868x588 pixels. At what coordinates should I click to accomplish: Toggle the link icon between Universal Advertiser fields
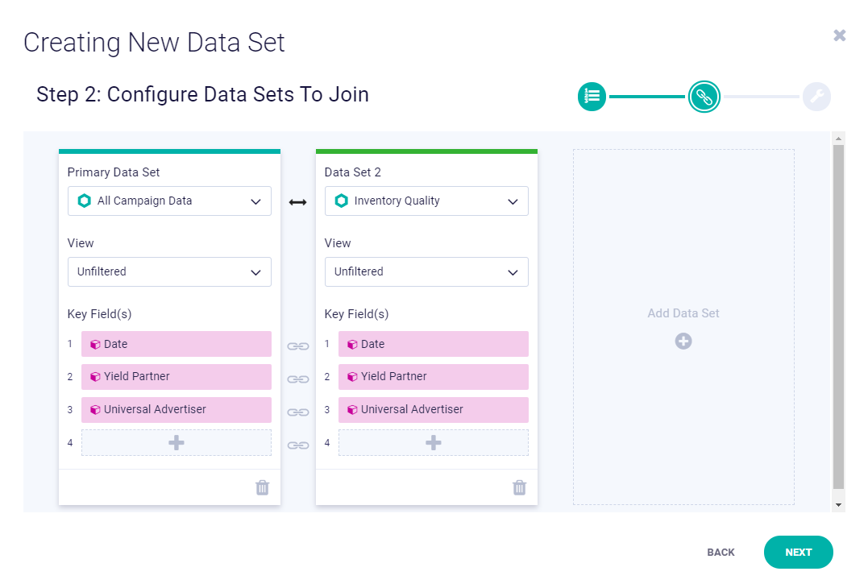[298, 412]
